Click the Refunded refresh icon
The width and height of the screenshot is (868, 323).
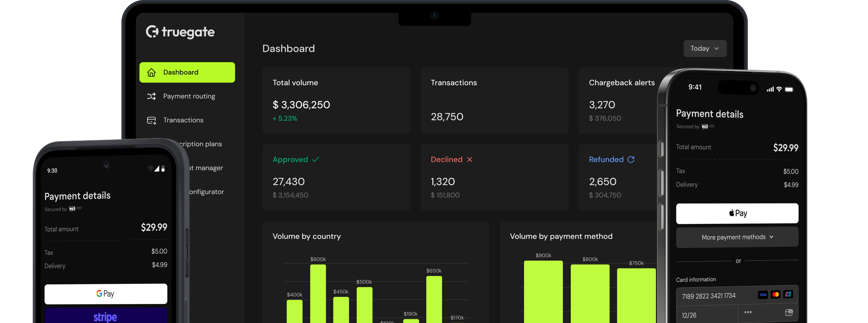click(x=631, y=159)
